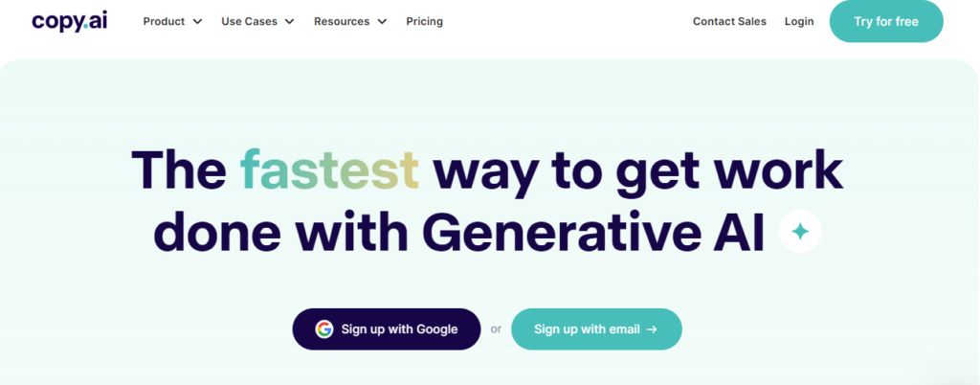This screenshot has width=980, height=385.
Task: Click the headline words way to get work
Action: pyautogui.click(x=637, y=171)
